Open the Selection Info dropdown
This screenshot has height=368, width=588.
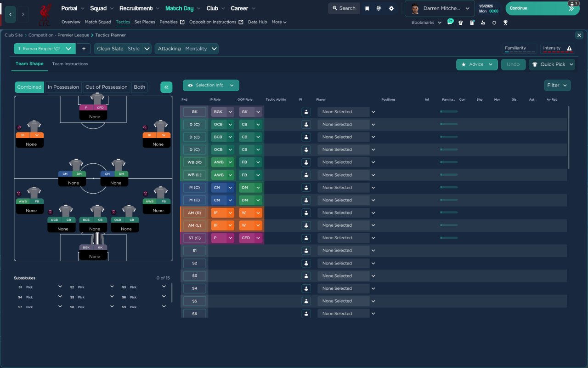(x=211, y=85)
